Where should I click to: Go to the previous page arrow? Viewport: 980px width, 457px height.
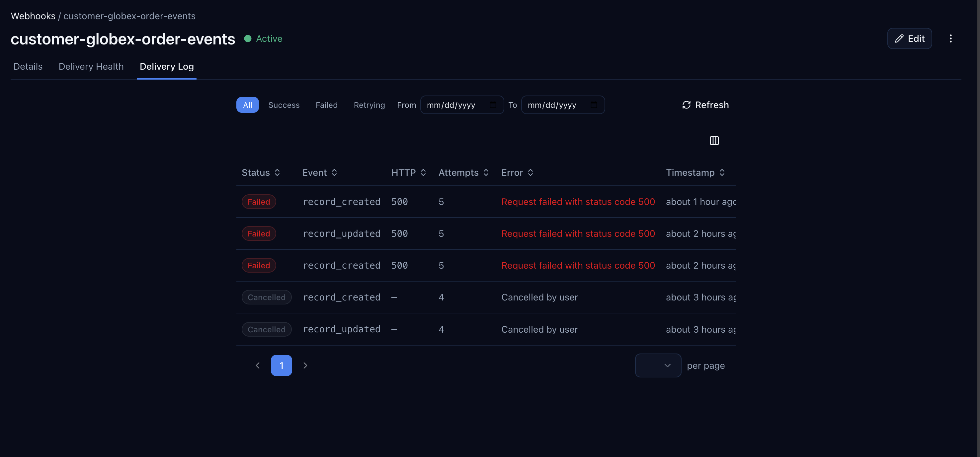[x=258, y=365]
